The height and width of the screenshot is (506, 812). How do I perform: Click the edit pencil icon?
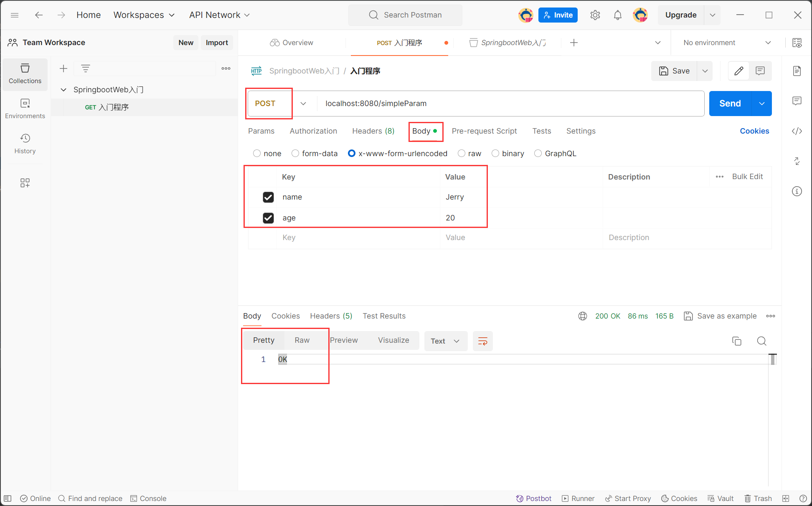739,71
